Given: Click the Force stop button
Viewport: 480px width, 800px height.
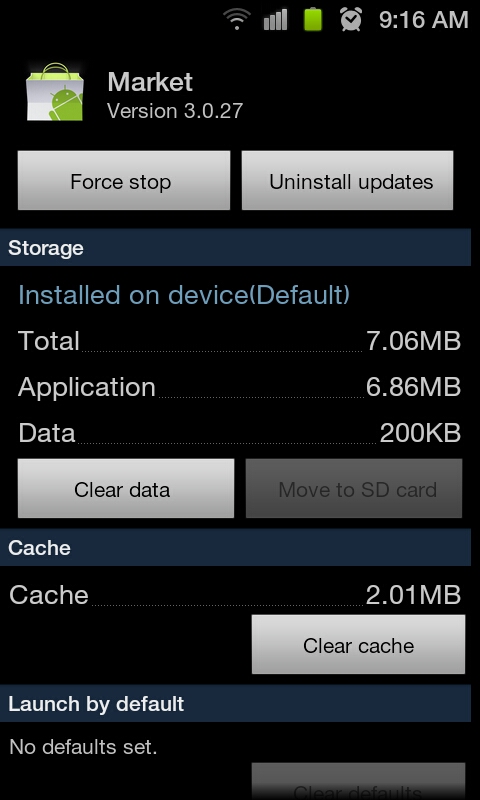Looking at the screenshot, I should coord(124,180).
